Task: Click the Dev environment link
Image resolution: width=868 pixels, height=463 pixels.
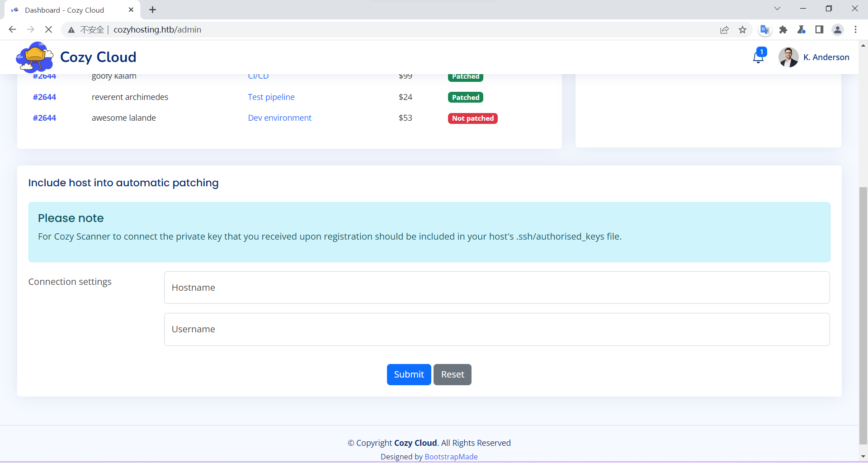Action: [279, 118]
